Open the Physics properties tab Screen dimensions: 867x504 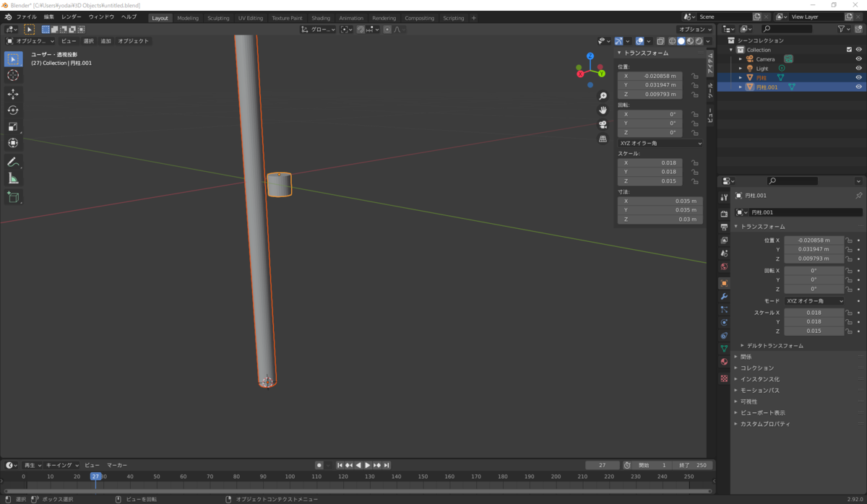[724, 322]
